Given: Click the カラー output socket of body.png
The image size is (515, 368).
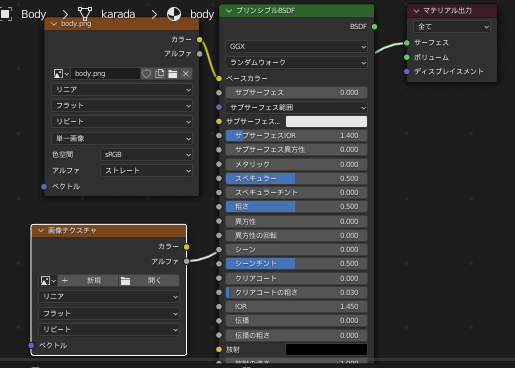Looking at the screenshot, I should 199,40.
